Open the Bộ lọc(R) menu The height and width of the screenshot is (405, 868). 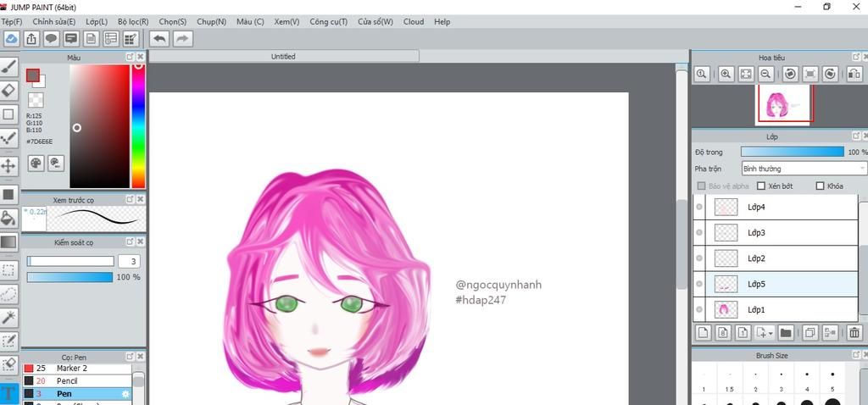point(133,21)
